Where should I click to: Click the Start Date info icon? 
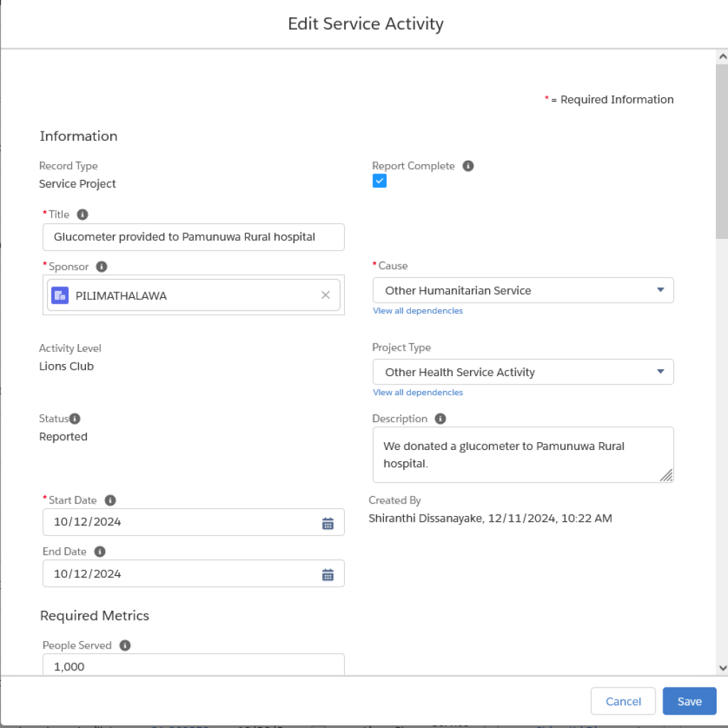[110, 500]
